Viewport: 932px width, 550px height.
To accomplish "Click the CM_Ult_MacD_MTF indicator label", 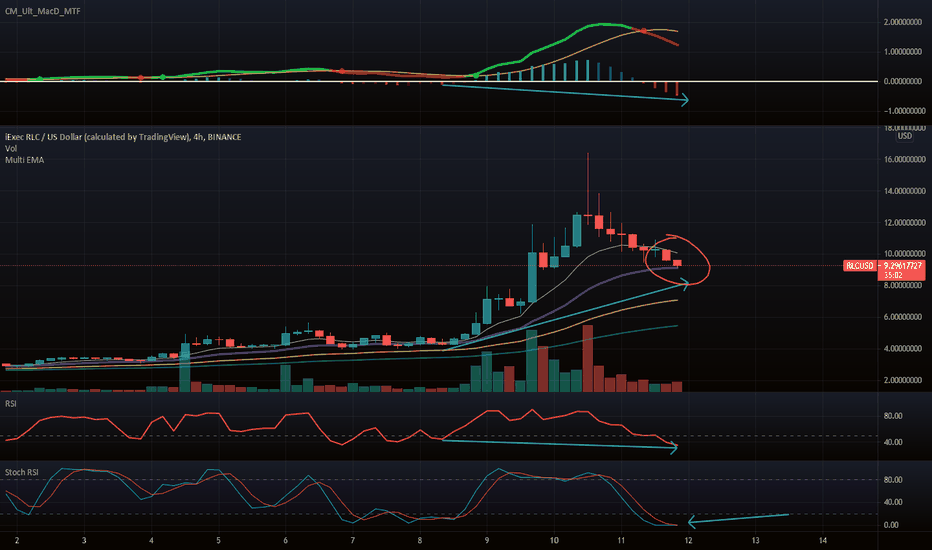I will [x=42, y=11].
